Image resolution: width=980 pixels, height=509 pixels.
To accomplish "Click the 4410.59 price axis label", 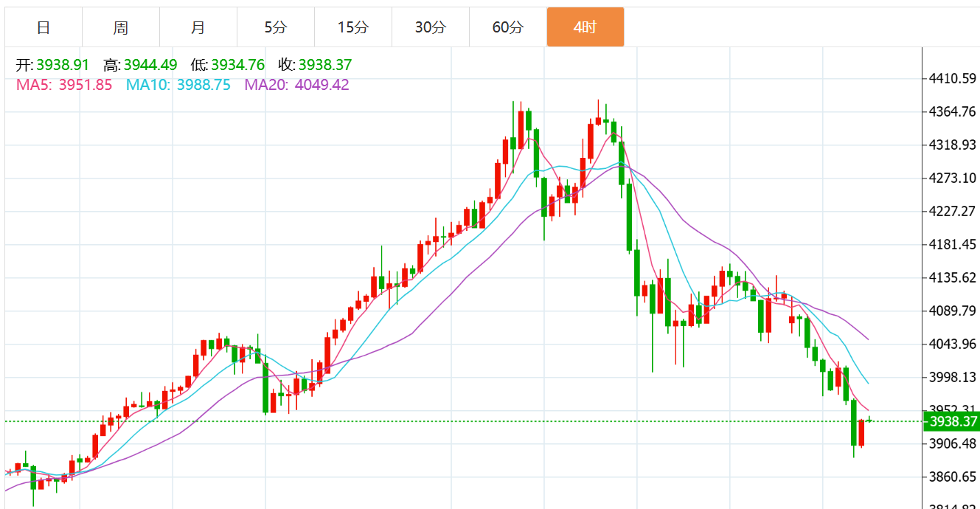I will pyautogui.click(x=953, y=78).
